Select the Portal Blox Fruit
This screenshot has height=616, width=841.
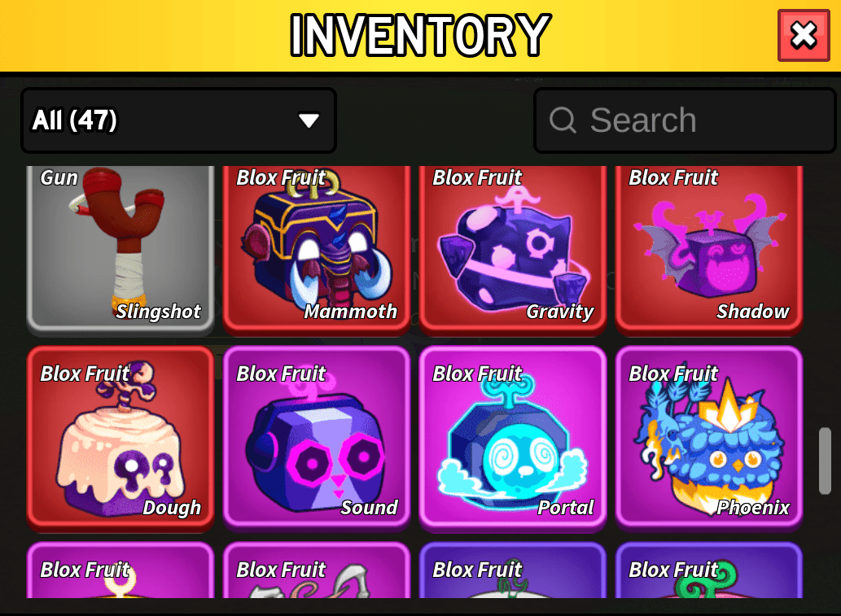point(513,437)
